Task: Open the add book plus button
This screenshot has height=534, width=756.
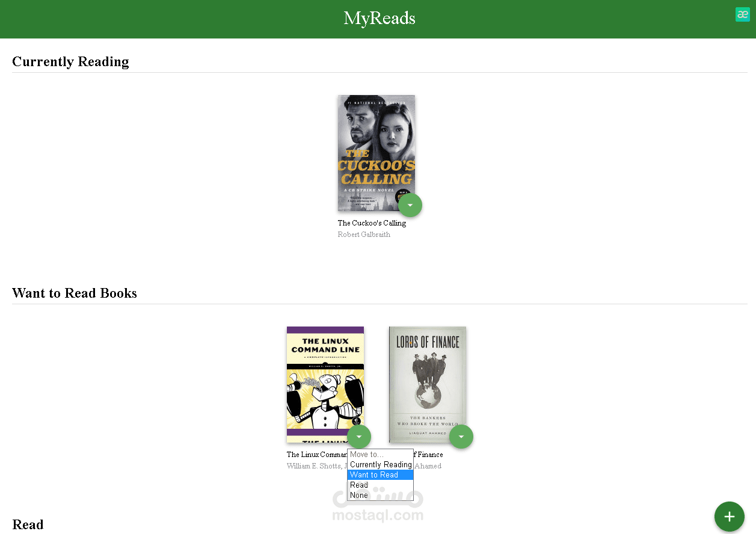Action: tap(730, 517)
